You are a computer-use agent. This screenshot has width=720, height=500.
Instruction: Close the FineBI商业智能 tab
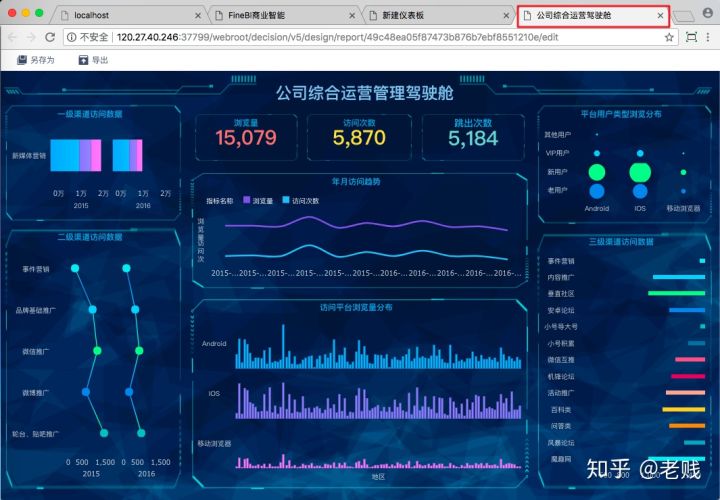click(x=352, y=16)
